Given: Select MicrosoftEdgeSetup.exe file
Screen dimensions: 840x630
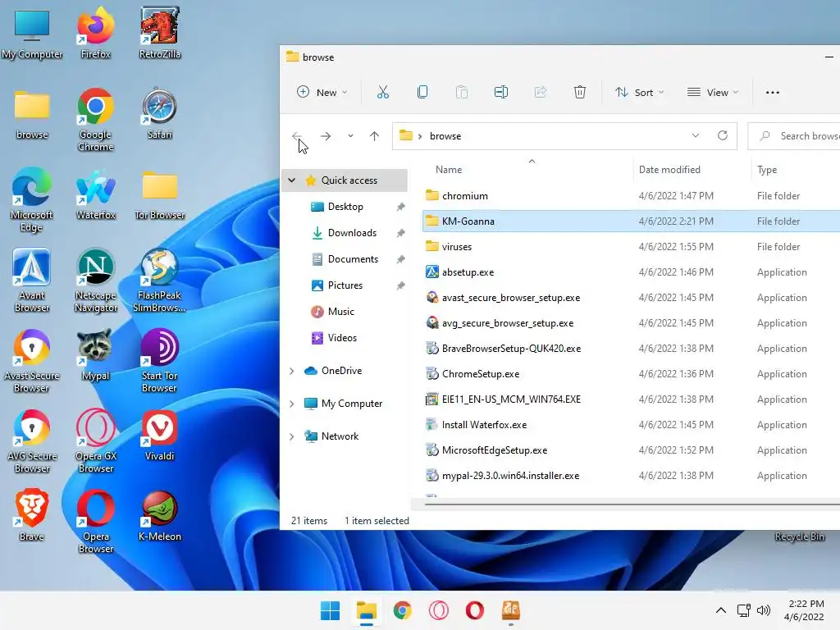Looking at the screenshot, I should click(631, 450).
